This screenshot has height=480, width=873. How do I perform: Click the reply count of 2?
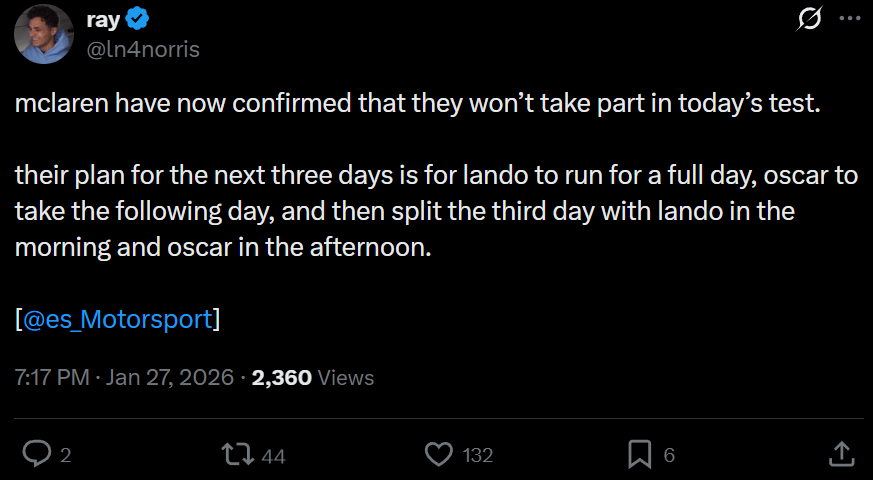click(x=65, y=456)
